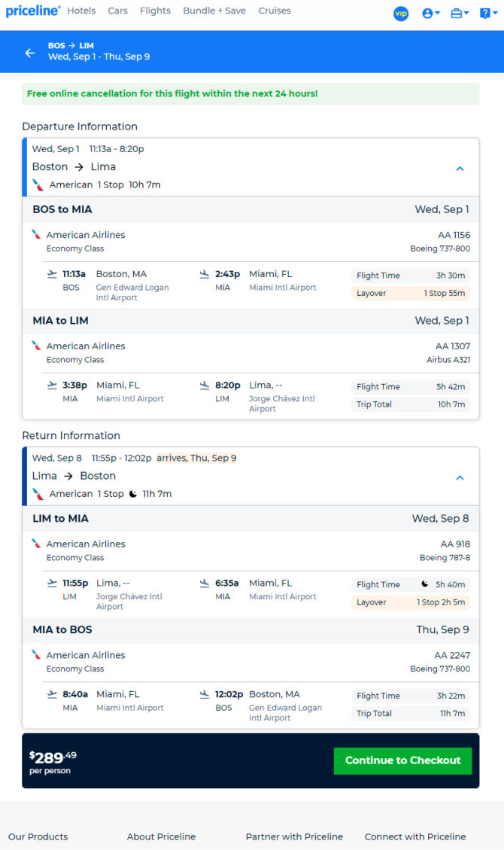Screen dimensions: 504x850
Task: Open the VIP badge icon
Action: pos(401,14)
